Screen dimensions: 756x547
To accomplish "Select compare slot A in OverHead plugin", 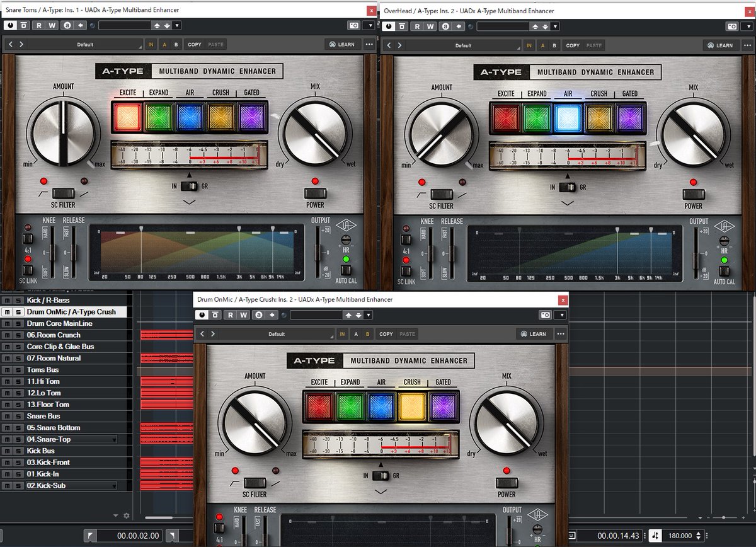I will tap(543, 45).
